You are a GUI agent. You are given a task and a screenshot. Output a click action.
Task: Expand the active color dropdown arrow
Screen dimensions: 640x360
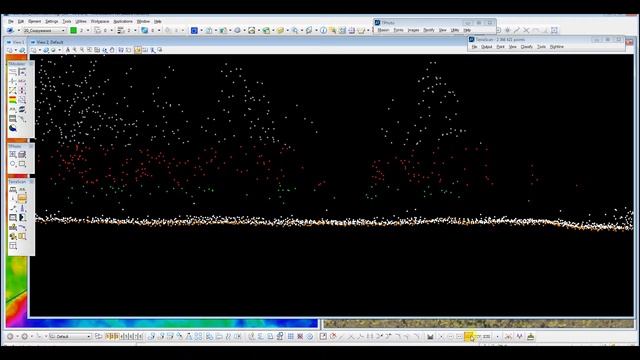click(88, 31)
